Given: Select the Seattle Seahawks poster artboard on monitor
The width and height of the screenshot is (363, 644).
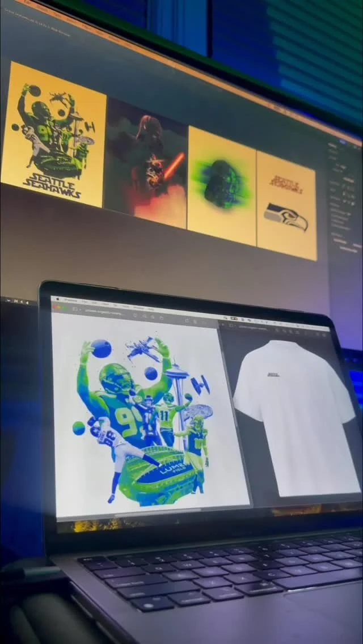Looking at the screenshot, I should pos(54,134).
